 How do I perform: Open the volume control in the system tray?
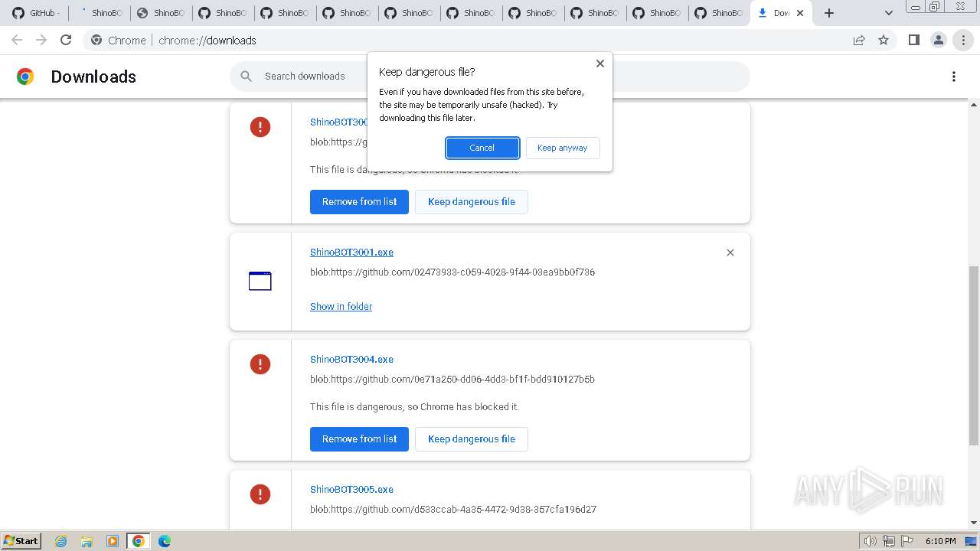coord(870,541)
